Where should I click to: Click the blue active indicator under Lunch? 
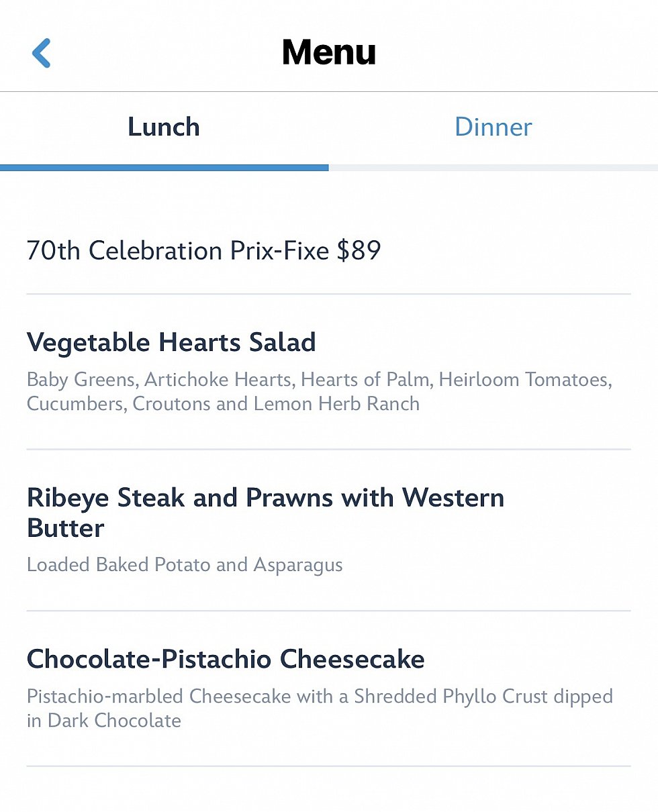(x=164, y=168)
